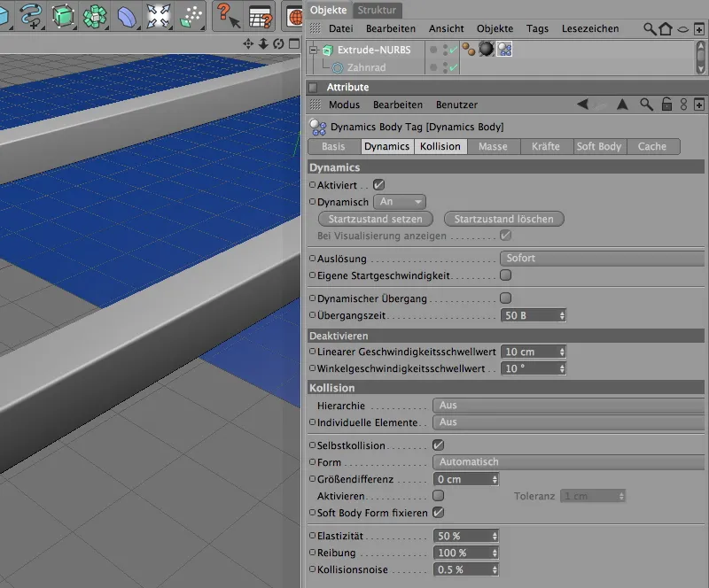The width and height of the screenshot is (709, 588).
Task: Uncheck the Aktiviert checkbox
Action: pyautogui.click(x=378, y=185)
